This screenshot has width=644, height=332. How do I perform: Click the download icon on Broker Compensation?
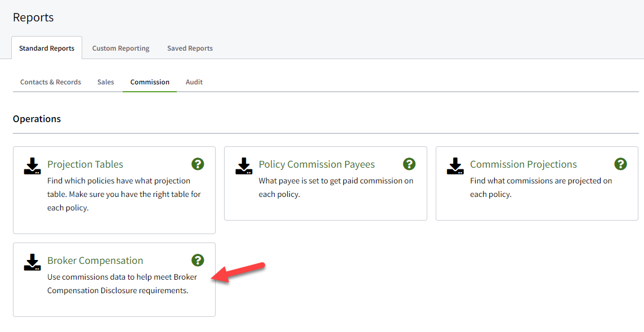point(32,262)
